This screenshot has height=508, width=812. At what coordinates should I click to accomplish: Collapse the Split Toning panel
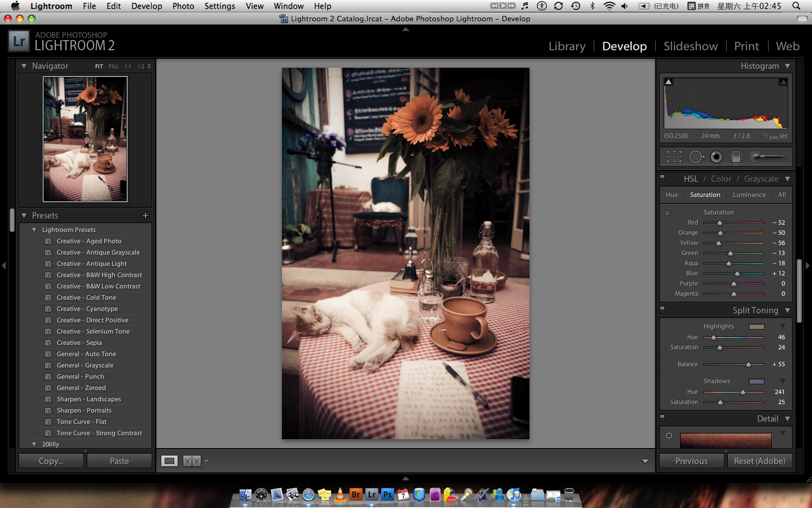coord(788,310)
